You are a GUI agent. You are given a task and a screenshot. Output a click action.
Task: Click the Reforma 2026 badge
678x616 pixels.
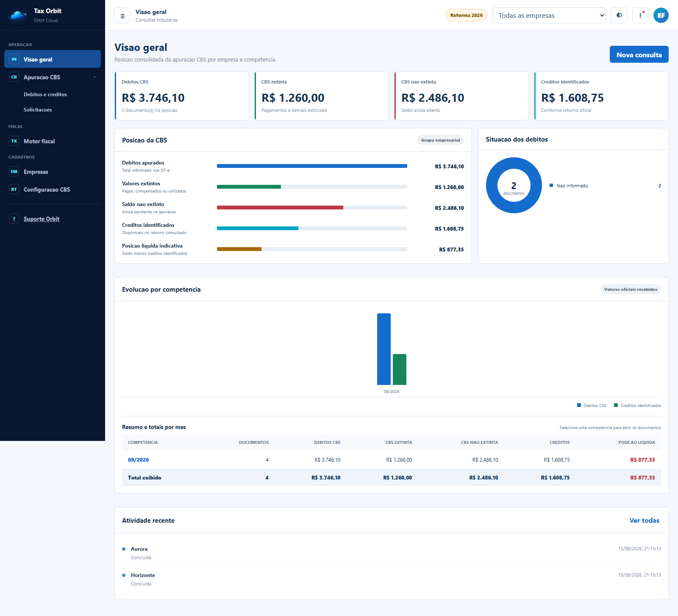(467, 15)
